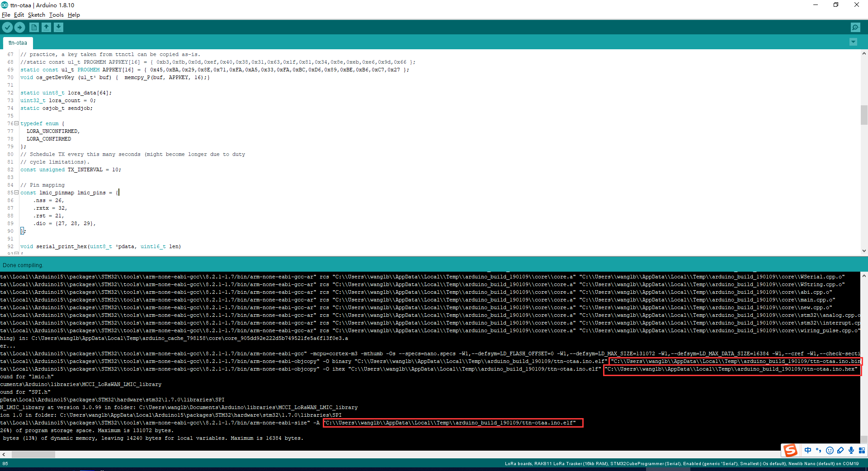This screenshot has height=471, width=868.
Task: Click the APPKEY definition on line 69
Action: tap(215, 70)
